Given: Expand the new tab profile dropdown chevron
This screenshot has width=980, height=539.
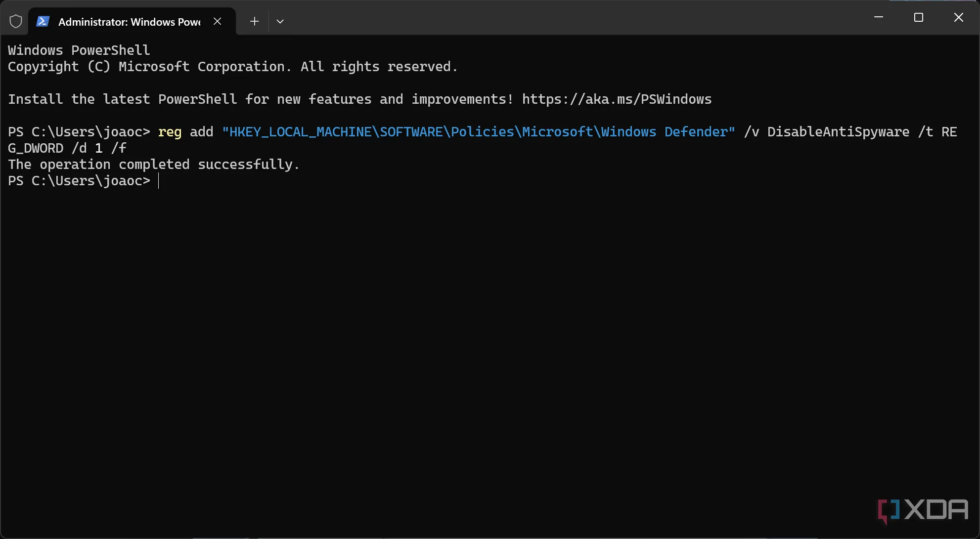Looking at the screenshot, I should coord(280,21).
